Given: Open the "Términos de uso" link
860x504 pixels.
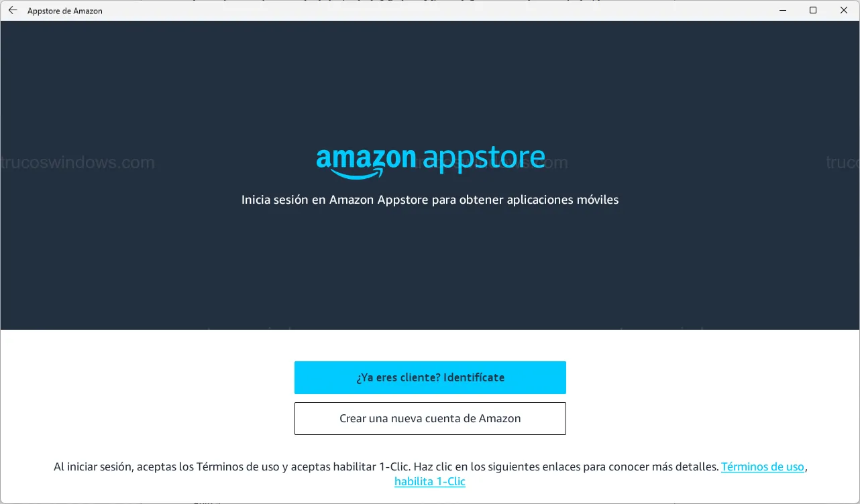Looking at the screenshot, I should pyautogui.click(x=762, y=467).
